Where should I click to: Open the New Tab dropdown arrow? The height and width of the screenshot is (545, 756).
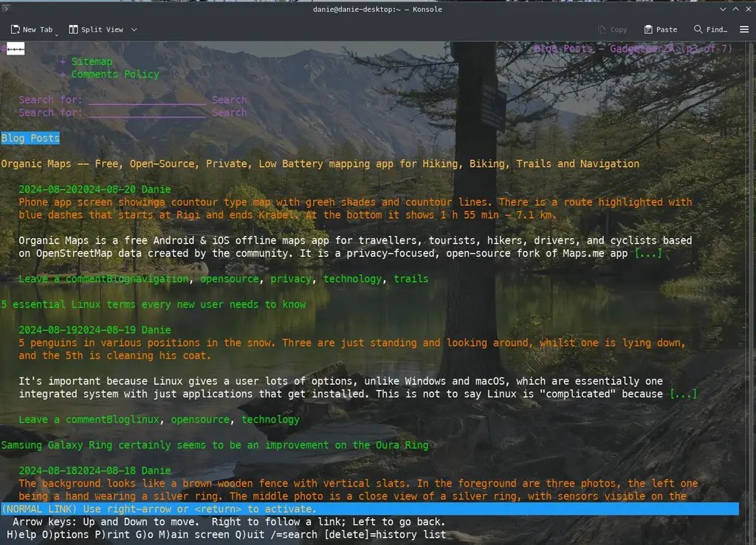tap(56, 34)
